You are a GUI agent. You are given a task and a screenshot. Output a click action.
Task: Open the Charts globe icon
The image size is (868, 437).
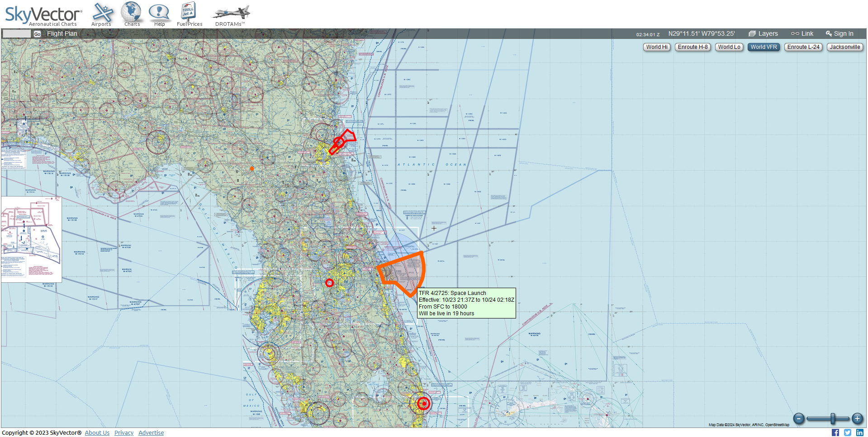(x=132, y=14)
